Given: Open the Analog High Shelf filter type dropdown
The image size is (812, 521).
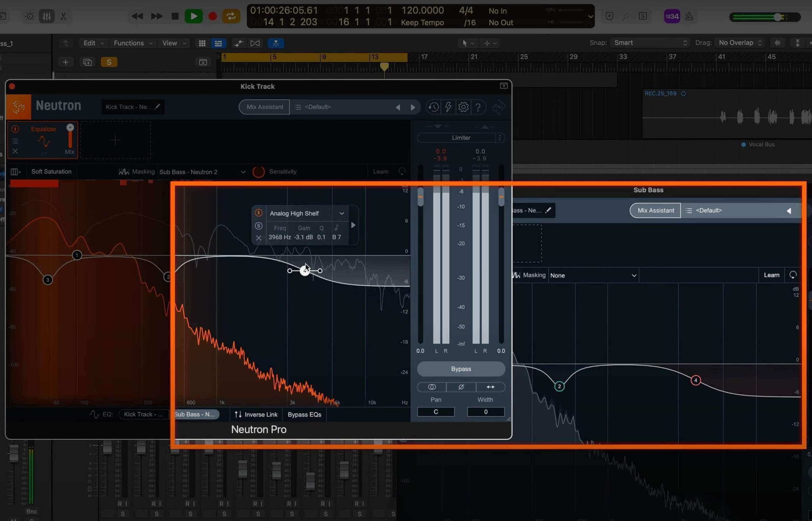Looking at the screenshot, I should [x=307, y=213].
